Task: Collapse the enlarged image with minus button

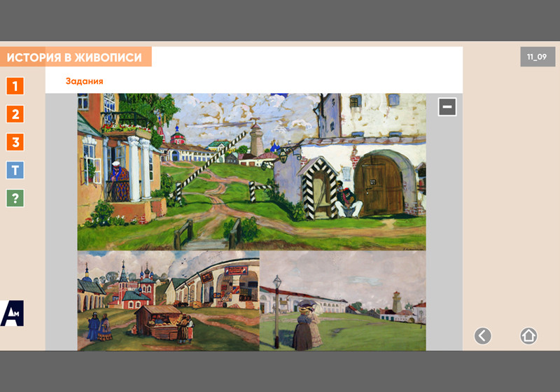Action: [447, 106]
